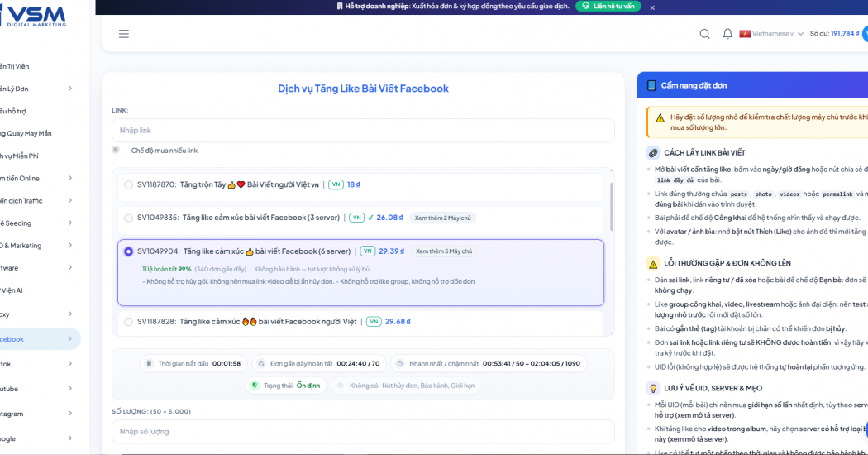Expand the & Marketing sidebar chevron
Viewport: 868px width, 455px height.
coord(70,245)
